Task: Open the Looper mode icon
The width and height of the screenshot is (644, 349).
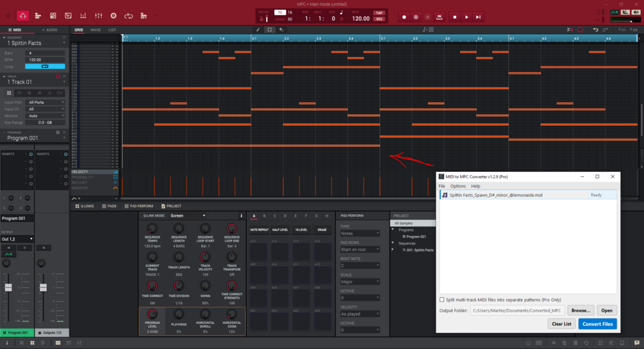Action: [129, 15]
